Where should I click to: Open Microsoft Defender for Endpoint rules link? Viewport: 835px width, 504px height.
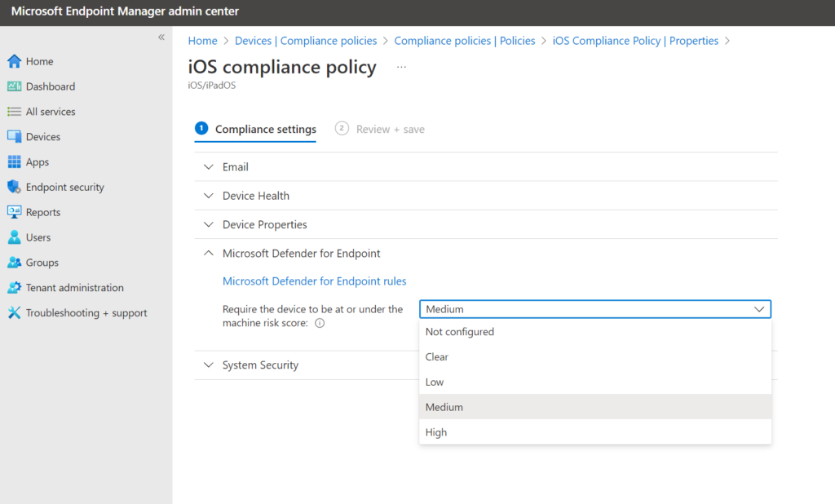coord(314,281)
